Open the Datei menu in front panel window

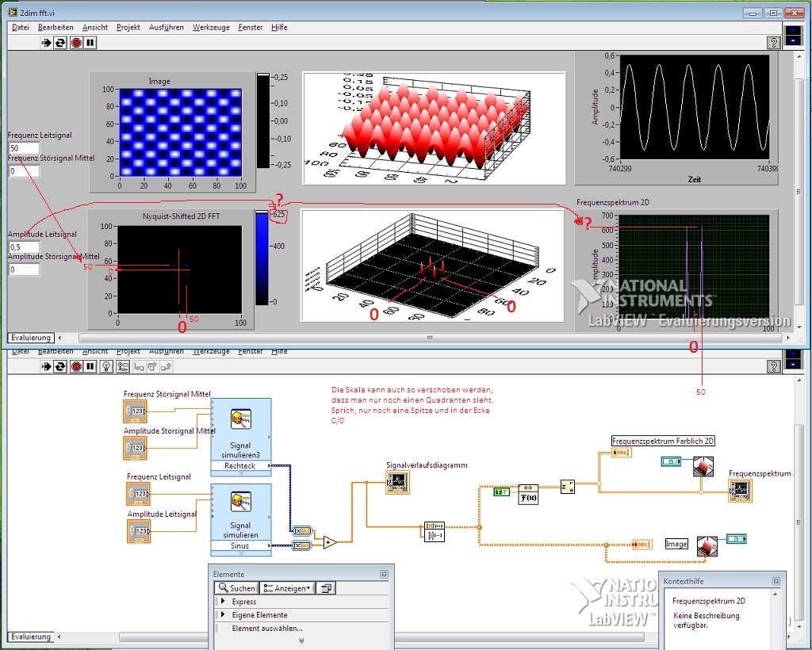[21, 28]
